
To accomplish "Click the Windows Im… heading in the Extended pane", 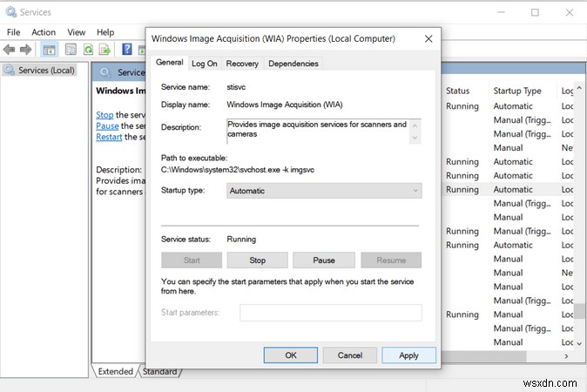I will pyautogui.click(x=120, y=91).
